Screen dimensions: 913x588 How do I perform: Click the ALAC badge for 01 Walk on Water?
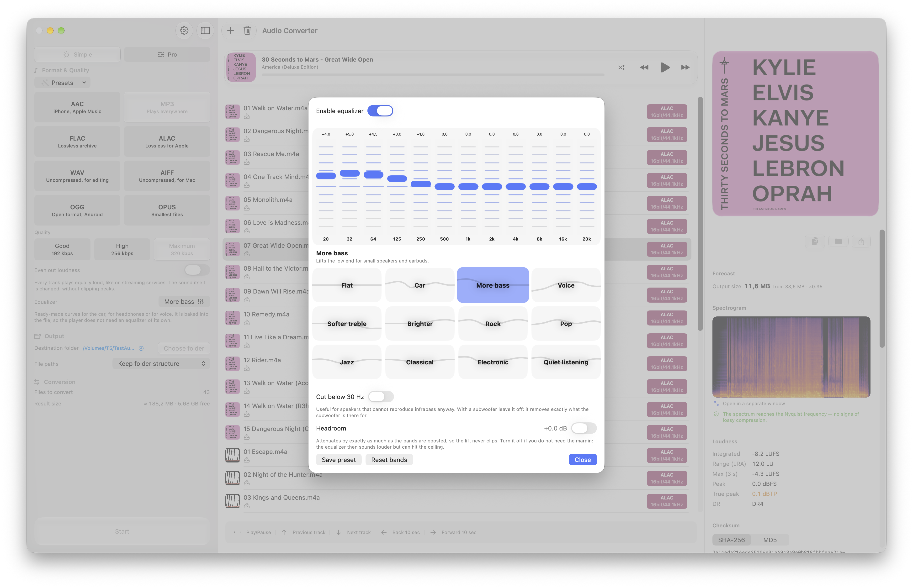(667, 111)
